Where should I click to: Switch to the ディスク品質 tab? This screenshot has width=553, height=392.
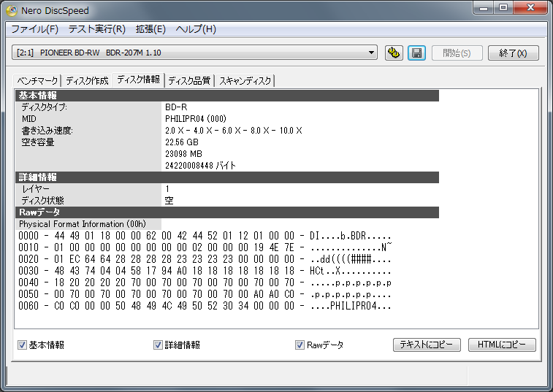pos(189,81)
